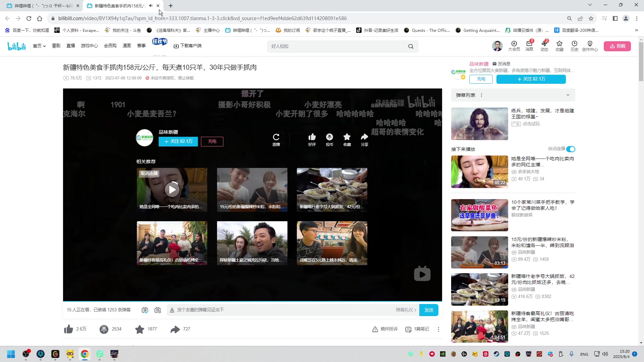Share the video via 727 arrow icon
644x362 pixels.
pos(175,329)
